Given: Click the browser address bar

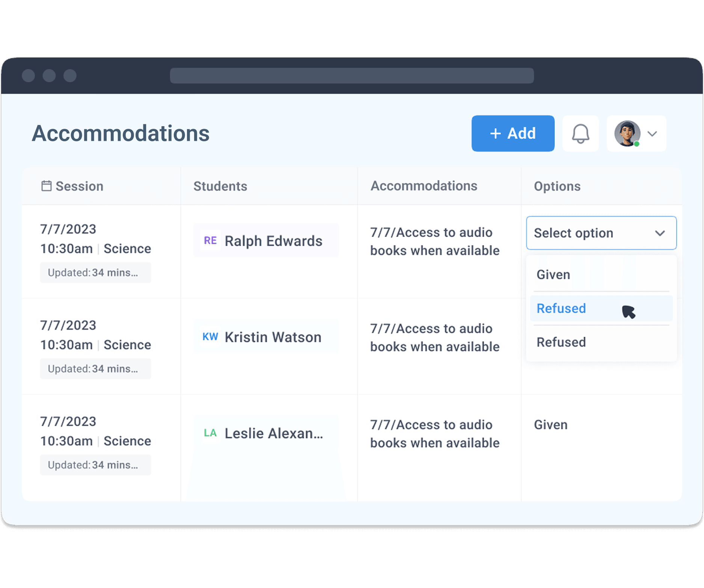Looking at the screenshot, I should (351, 76).
